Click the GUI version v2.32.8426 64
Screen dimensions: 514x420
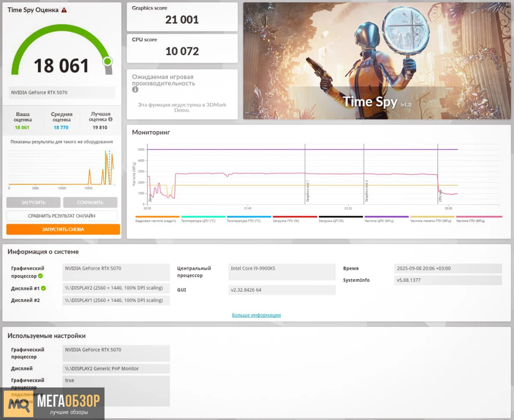pos(282,290)
